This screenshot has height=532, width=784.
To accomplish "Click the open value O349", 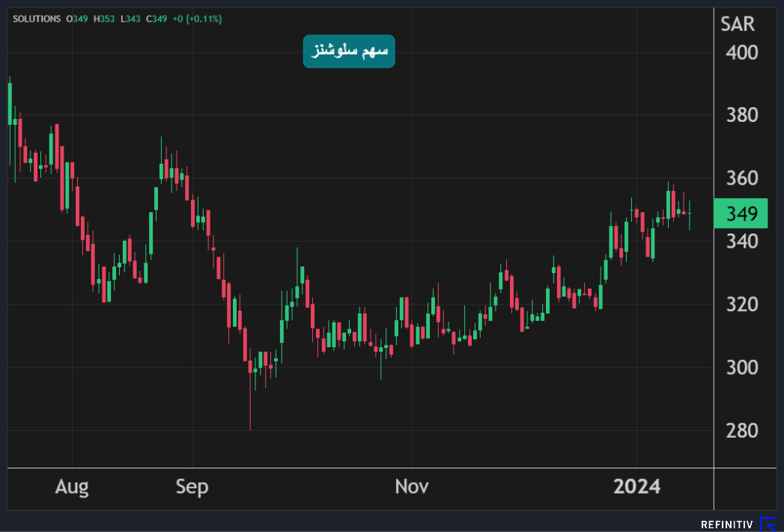I will tap(77, 19).
